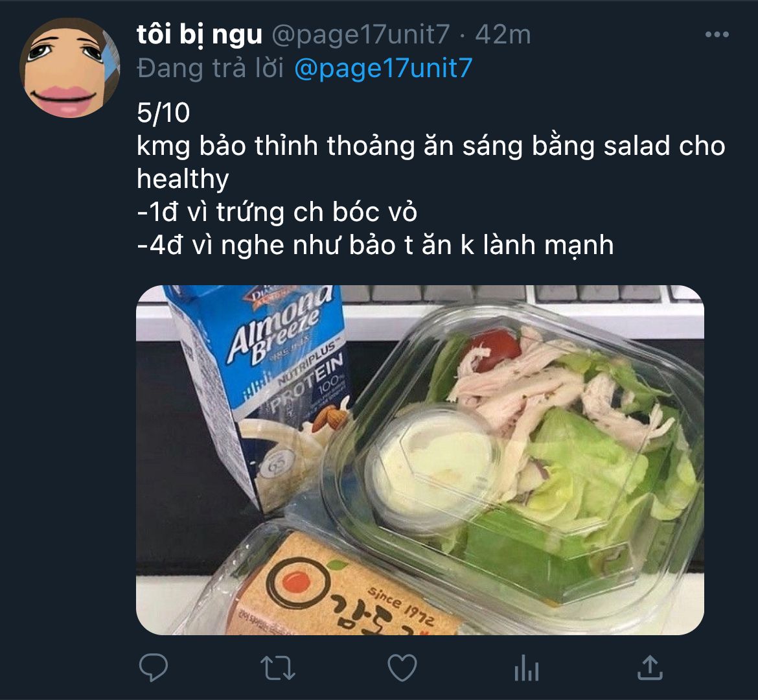This screenshot has width=758, height=700.
Task: Click the word healthy in tweet
Action: (183, 180)
